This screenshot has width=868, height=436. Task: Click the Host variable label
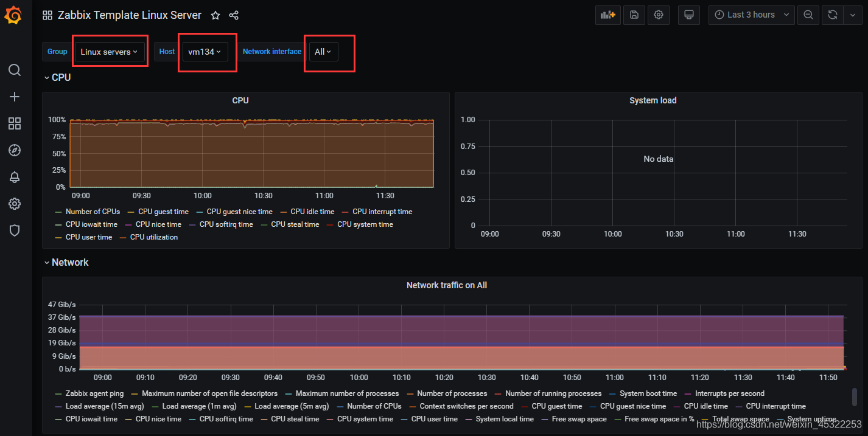click(167, 52)
